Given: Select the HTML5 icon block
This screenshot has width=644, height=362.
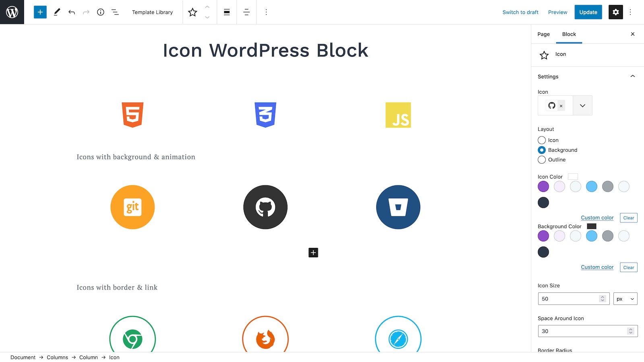Looking at the screenshot, I should pyautogui.click(x=132, y=115).
